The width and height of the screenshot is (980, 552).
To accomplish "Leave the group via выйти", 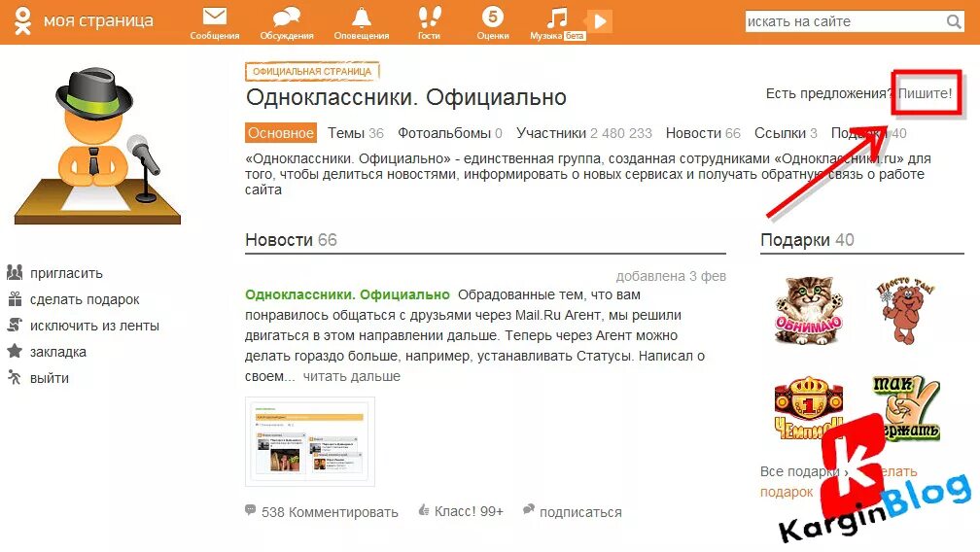I will pyautogui.click(x=50, y=378).
